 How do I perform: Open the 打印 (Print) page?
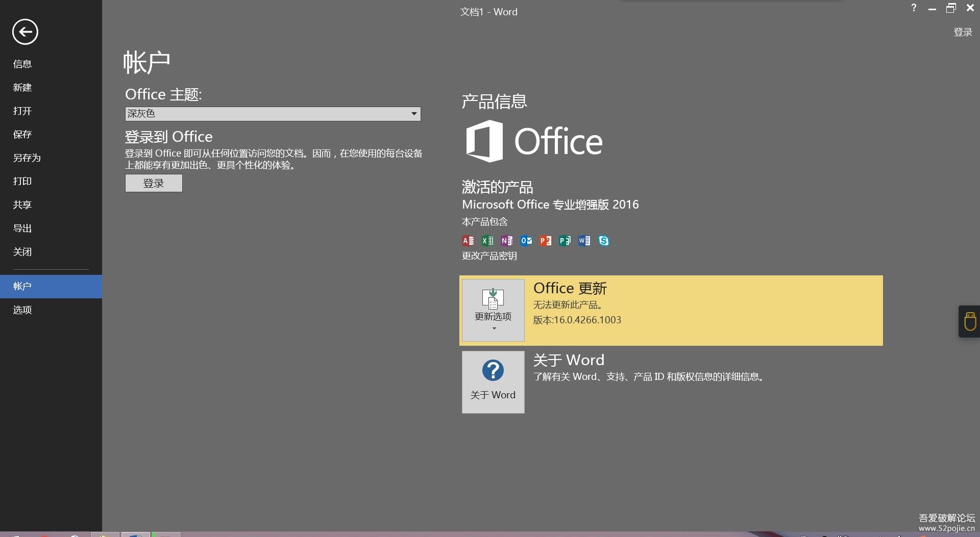[51, 181]
